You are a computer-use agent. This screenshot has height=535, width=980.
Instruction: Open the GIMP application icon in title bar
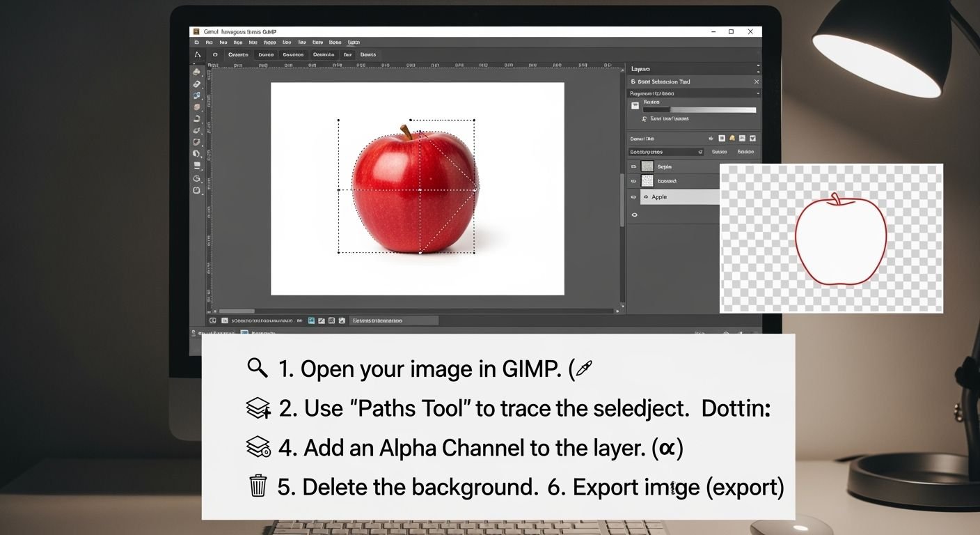click(x=196, y=31)
